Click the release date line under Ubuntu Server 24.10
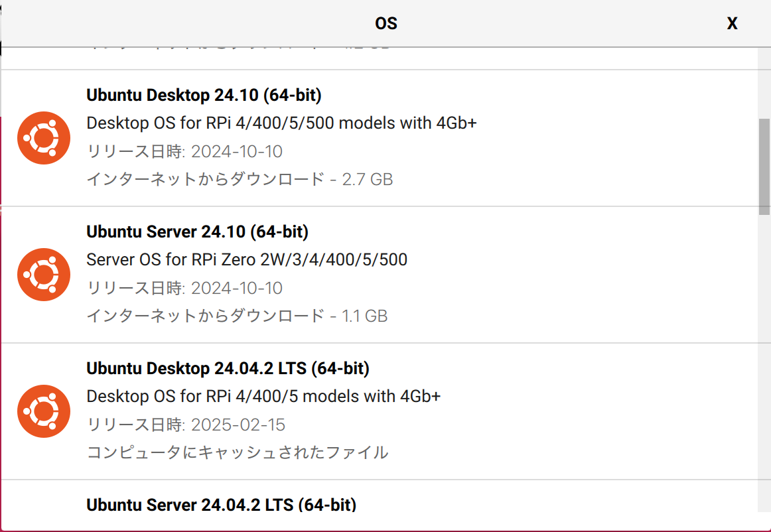 (x=184, y=288)
